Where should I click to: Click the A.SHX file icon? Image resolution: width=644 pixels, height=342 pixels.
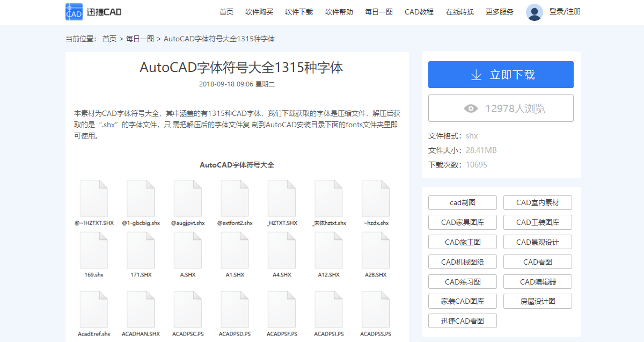(188, 250)
